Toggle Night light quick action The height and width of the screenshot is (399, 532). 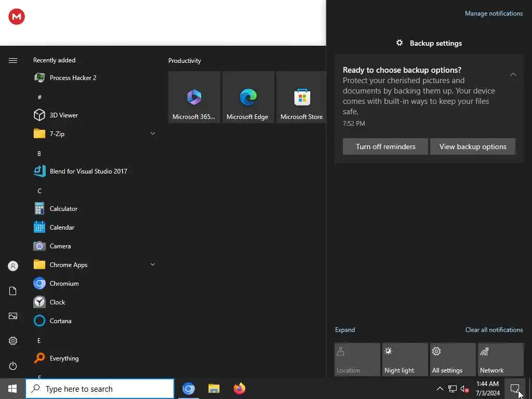coord(405,360)
